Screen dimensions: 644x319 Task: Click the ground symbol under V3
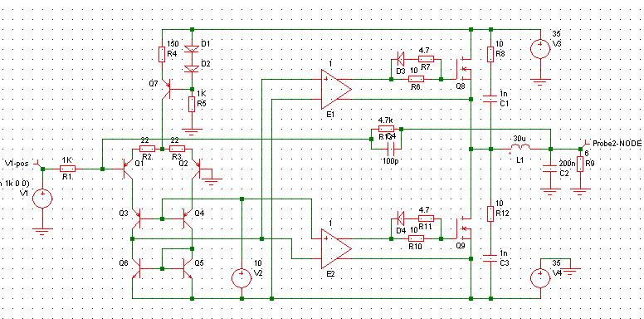tap(540, 81)
